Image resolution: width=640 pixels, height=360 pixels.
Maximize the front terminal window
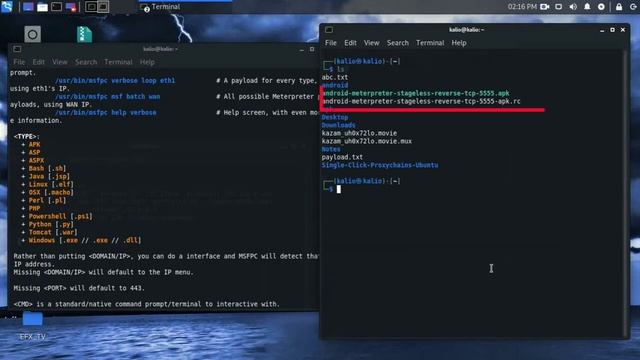(x=612, y=30)
